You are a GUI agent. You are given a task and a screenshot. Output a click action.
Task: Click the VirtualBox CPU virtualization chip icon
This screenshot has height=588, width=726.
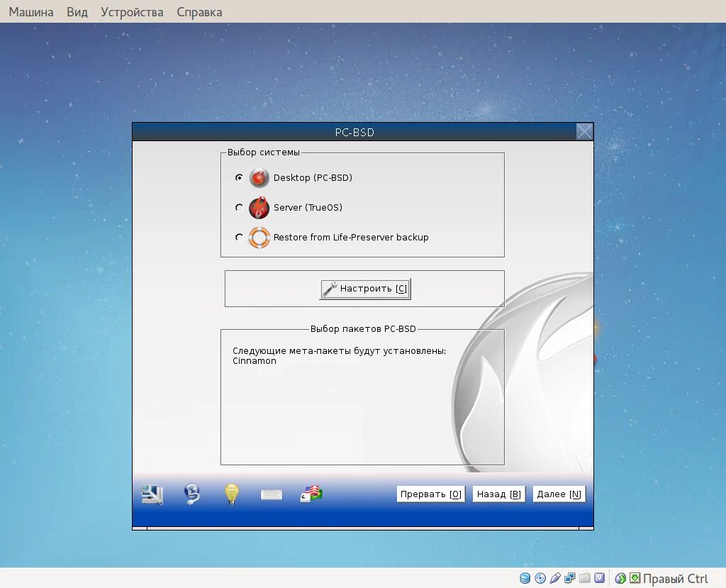pyautogui.click(x=599, y=578)
